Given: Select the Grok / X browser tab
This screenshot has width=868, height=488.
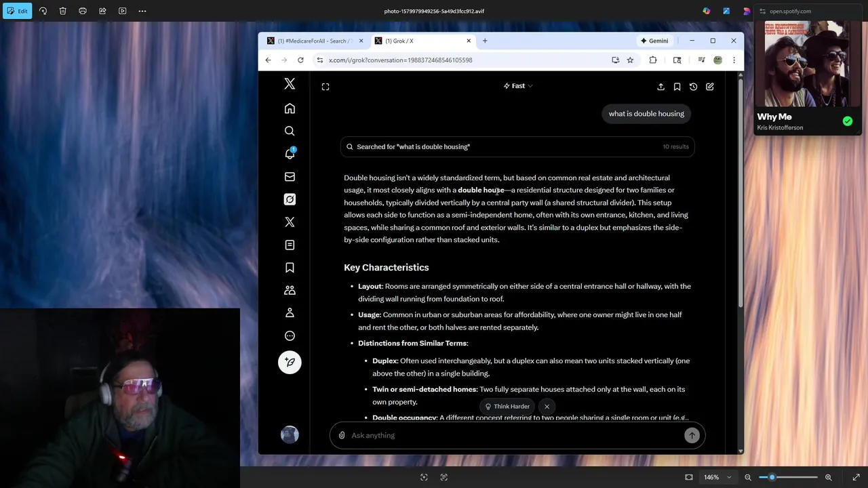Looking at the screenshot, I should pyautogui.click(x=422, y=41).
